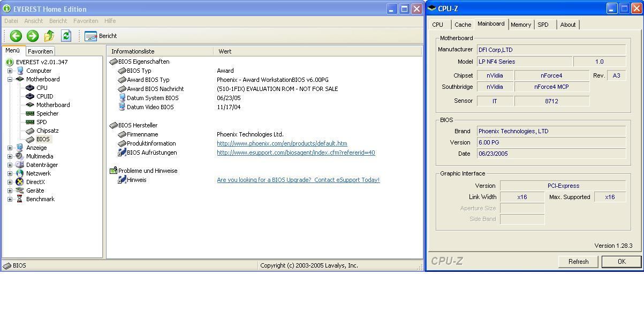This screenshot has width=644, height=320.
Task: Click the Multimedia icon in tree
Action: (x=20, y=156)
